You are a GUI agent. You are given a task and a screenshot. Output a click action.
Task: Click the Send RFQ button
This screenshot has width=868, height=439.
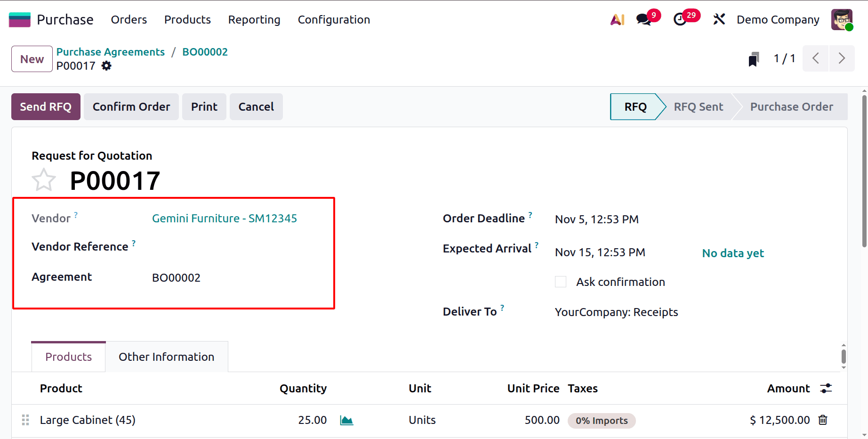coord(46,106)
